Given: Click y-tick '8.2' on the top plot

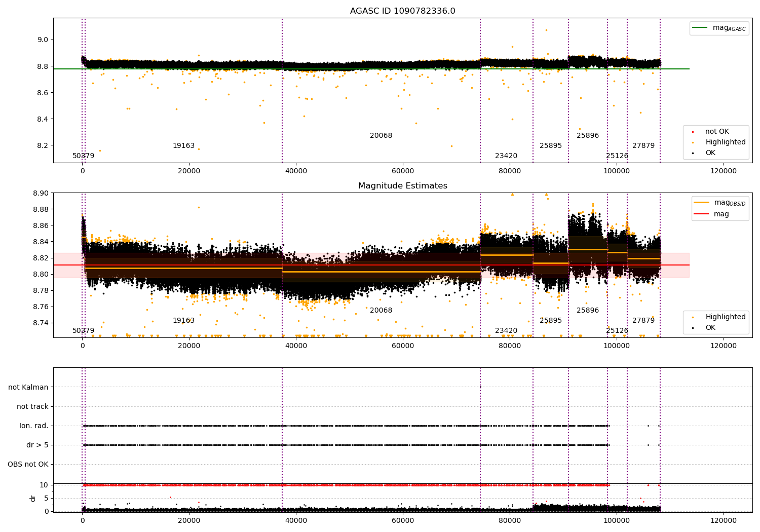Looking at the screenshot, I should tap(43, 145).
